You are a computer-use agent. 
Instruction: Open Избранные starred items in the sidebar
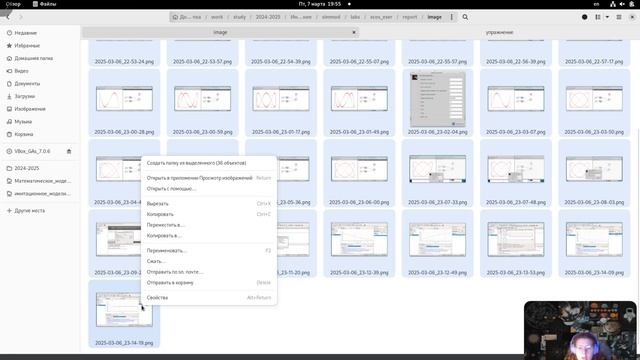pyautogui.click(x=40, y=46)
